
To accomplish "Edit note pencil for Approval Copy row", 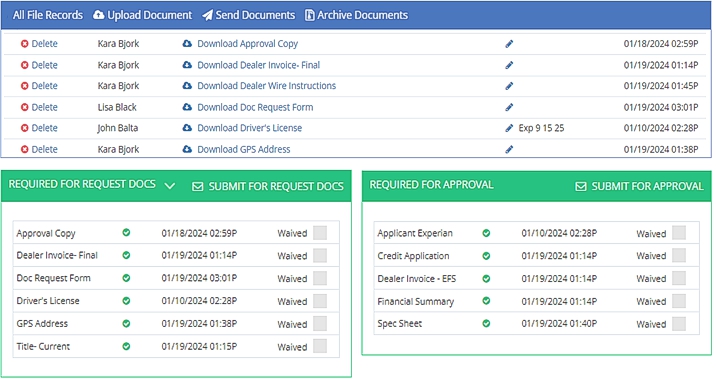I will pos(509,44).
